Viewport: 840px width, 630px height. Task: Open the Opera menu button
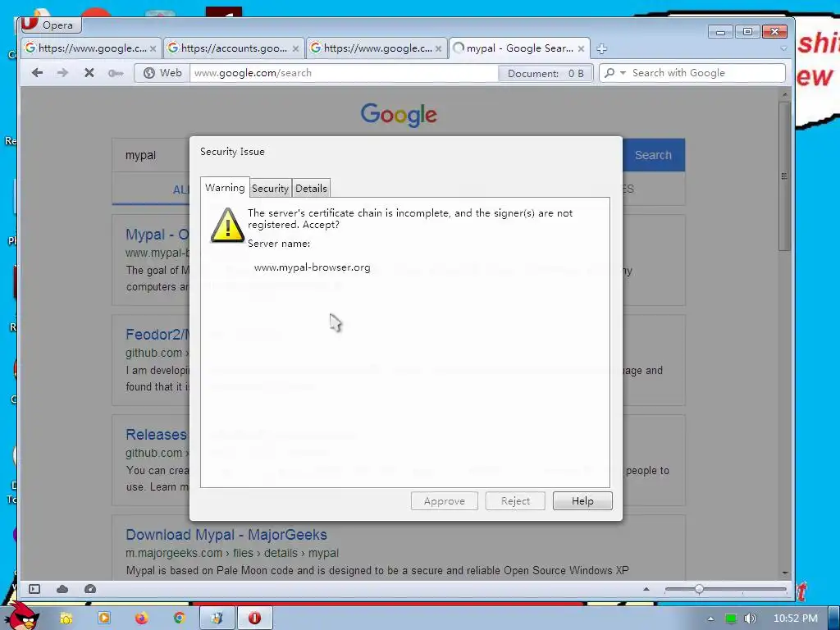click(x=51, y=25)
